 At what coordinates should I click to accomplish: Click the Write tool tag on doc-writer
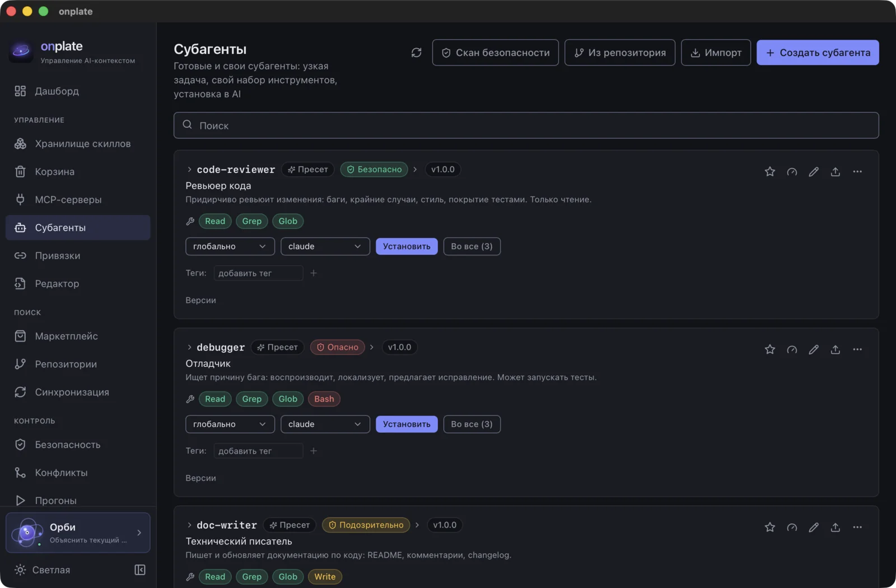[325, 577]
